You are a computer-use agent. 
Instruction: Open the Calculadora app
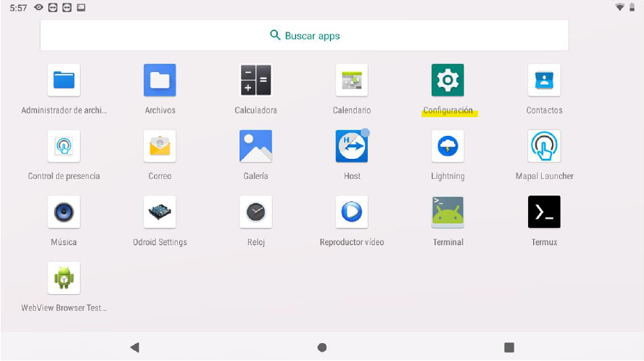point(255,81)
